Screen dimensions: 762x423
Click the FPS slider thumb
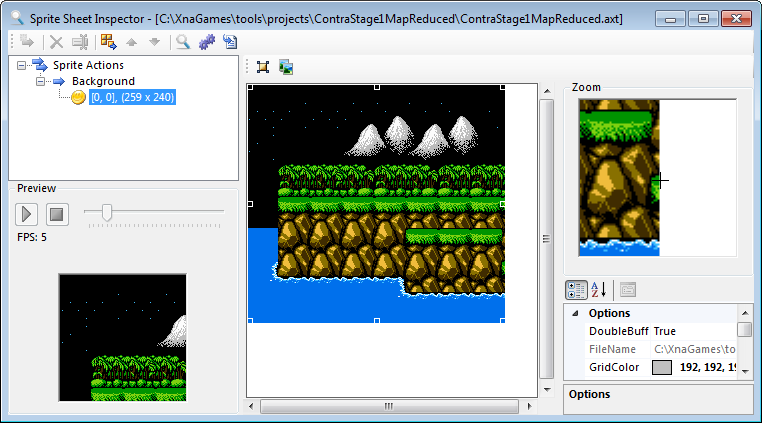(107, 212)
